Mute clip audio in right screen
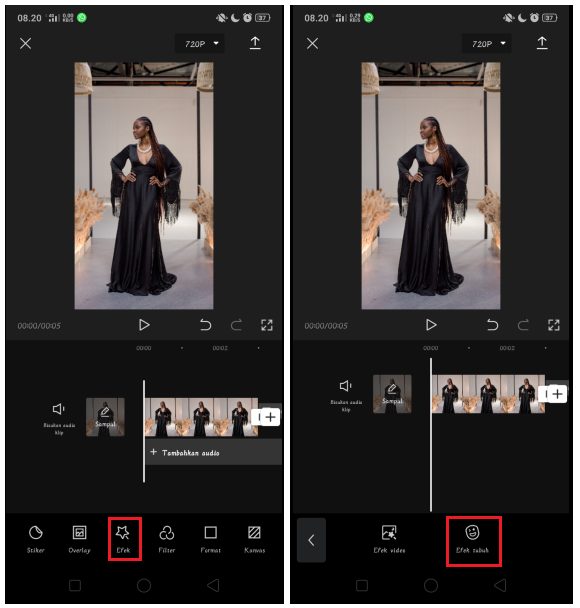 coord(346,395)
